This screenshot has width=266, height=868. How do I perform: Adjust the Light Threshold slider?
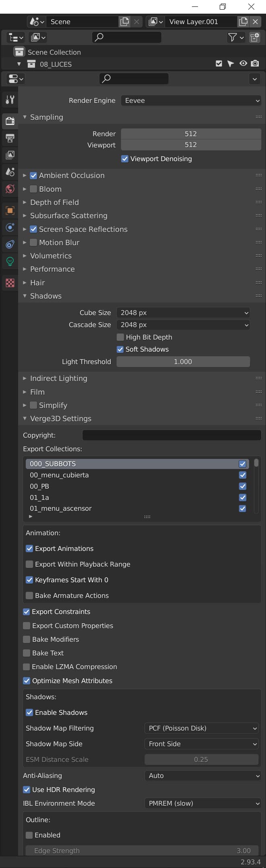tap(183, 362)
